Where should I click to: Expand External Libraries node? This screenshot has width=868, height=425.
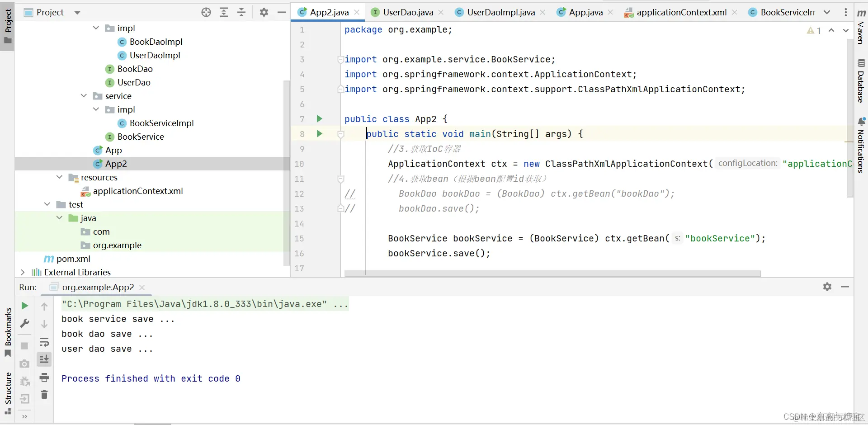point(23,272)
